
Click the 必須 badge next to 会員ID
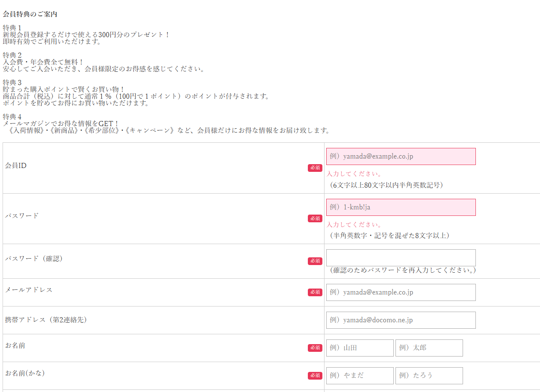[x=315, y=168]
